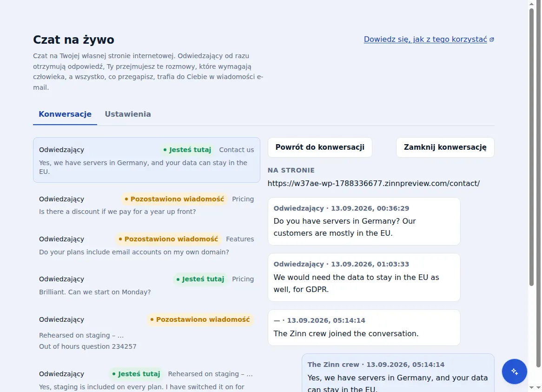Image resolution: width=542 pixels, height=392 pixels.
Task: Click 'Pozostawiono wiadomość' badge on out-of-hours conversation
Action: (200, 319)
